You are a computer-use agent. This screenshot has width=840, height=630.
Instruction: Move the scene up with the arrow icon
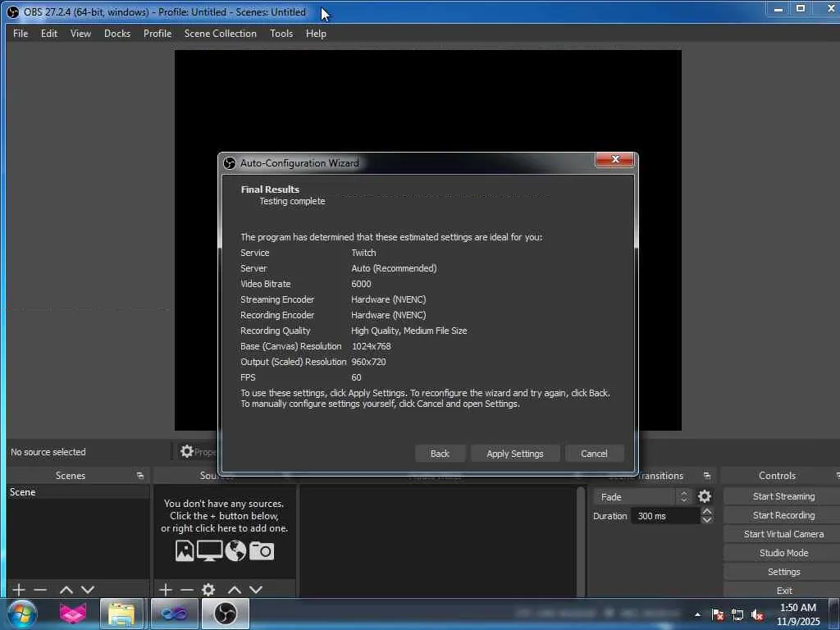(x=66, y=589)
